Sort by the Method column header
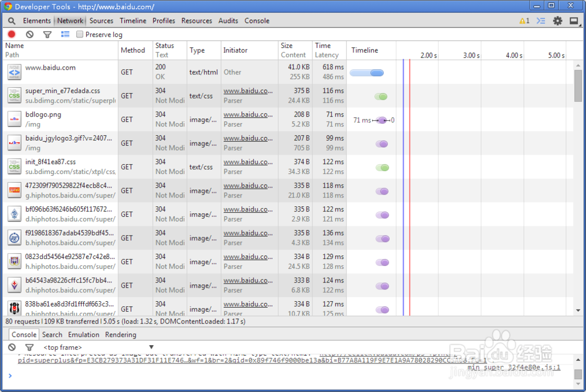This screenshot has height=392, width=586. click(x=135, y=50)
